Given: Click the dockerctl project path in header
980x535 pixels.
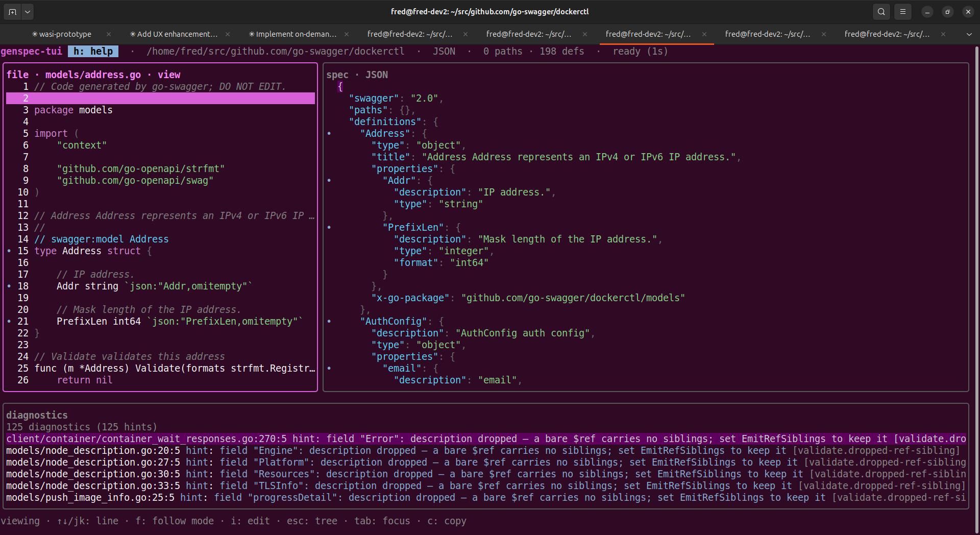Looking at the screenshot, I should pos(276,51).
